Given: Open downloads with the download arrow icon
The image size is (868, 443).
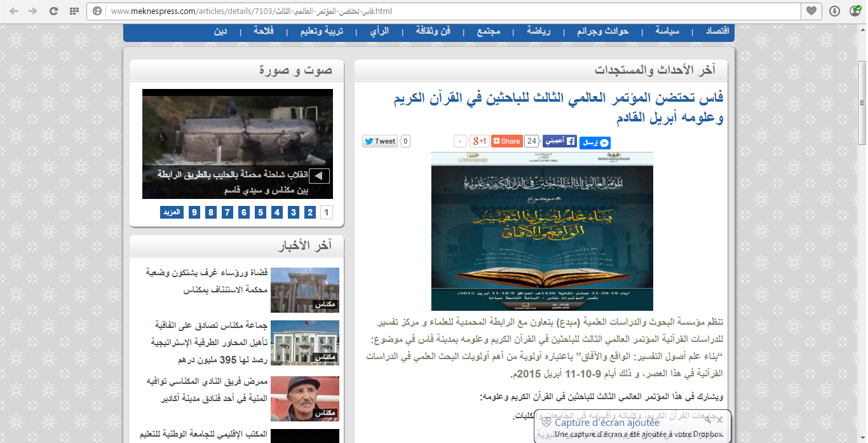Looking at the screenshot, I should pos(835,11).
